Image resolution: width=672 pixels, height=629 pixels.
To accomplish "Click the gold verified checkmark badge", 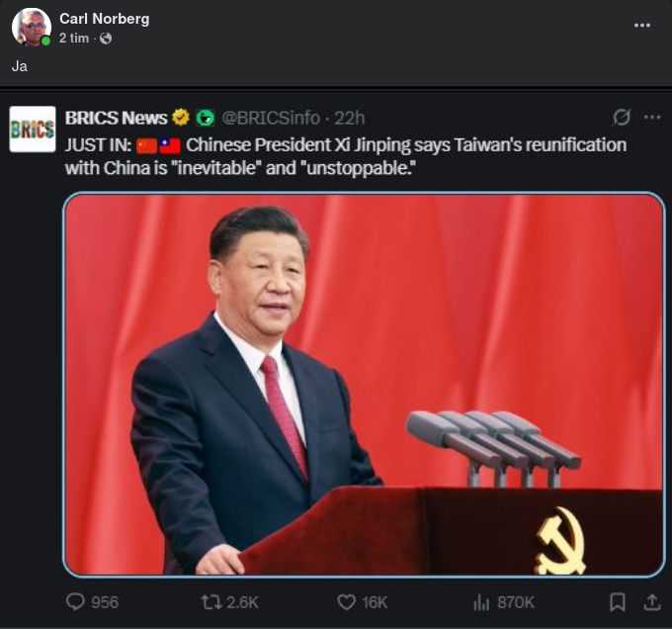I will coord(181,118).
